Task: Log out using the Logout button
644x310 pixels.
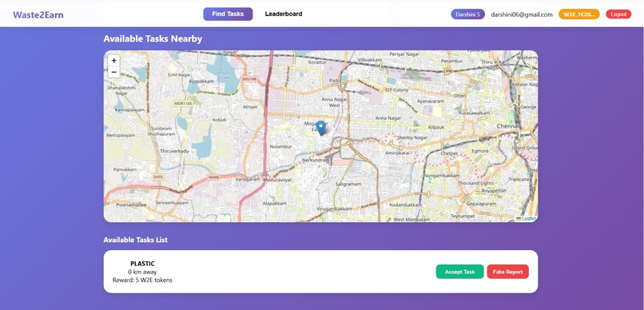Action: point(618,14)
